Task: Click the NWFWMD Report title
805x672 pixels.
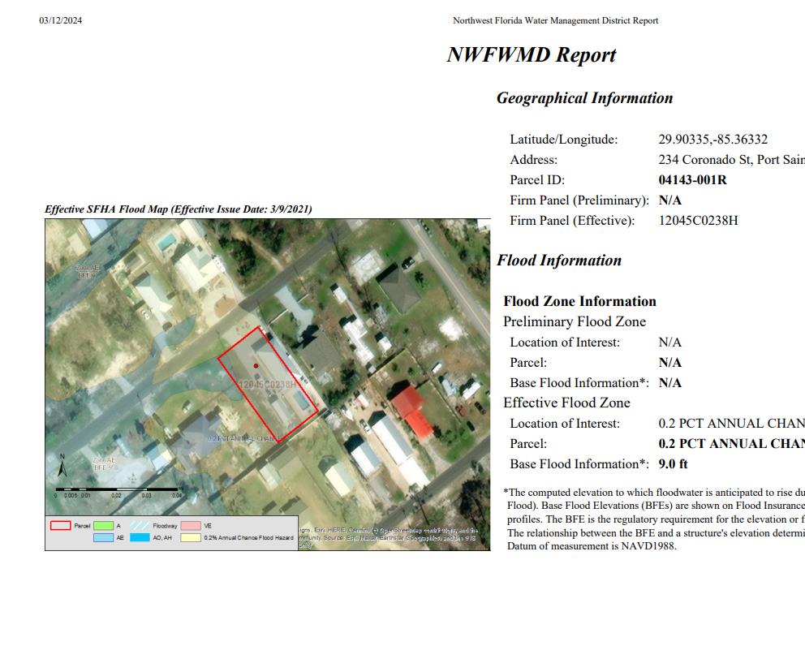Action: pos(531,55)
